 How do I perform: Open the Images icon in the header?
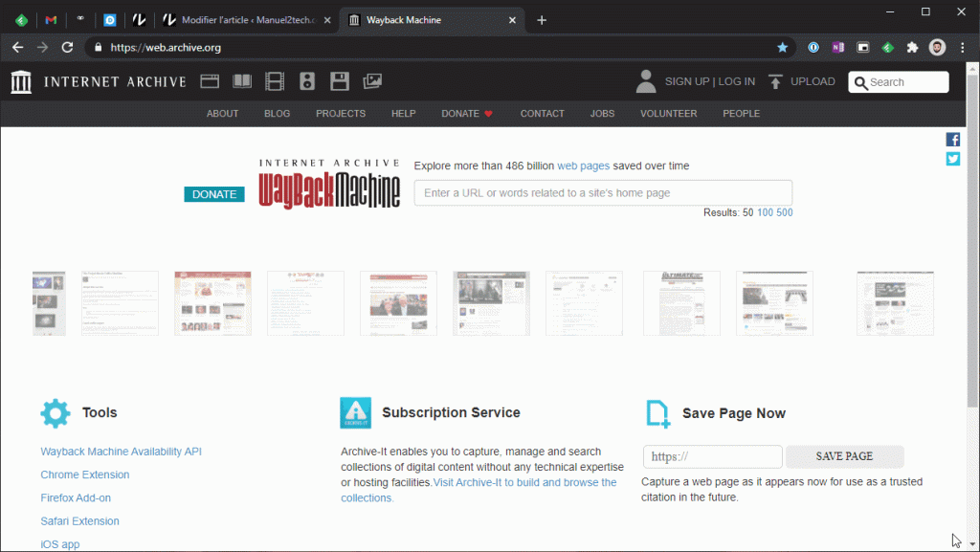click(372, 81)
